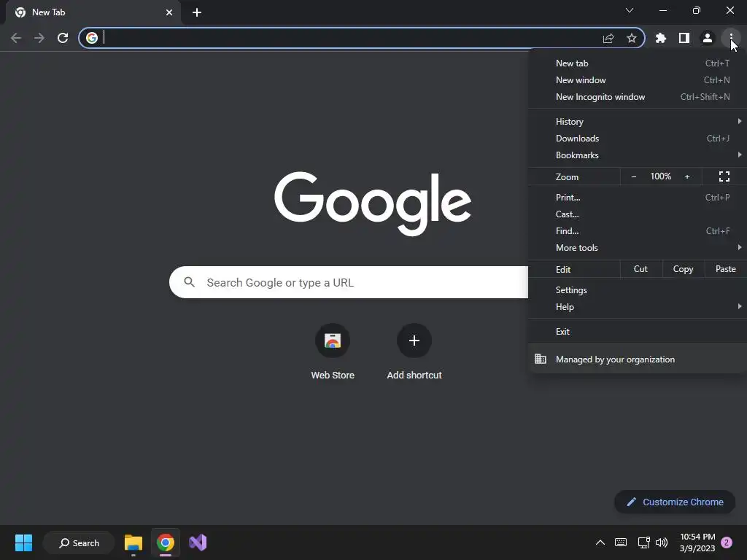Click the New Tab tab title

(49, 12)
